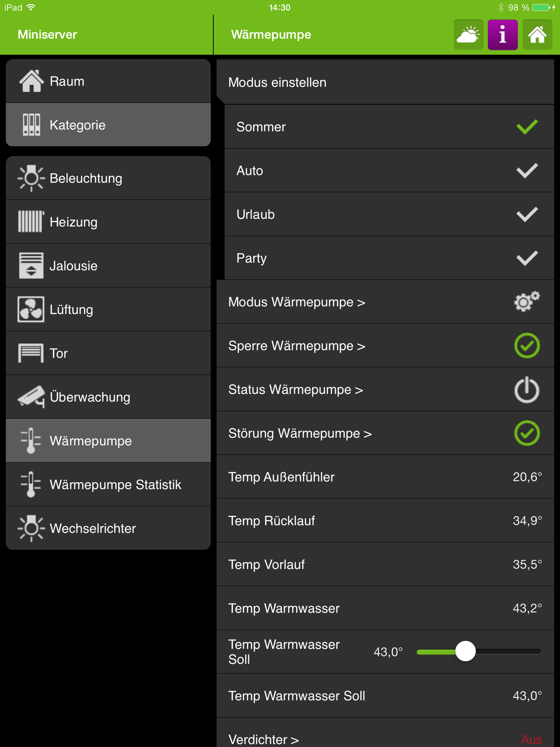Open the weather icon in header
The image size is (560, 747).
tap(468, 35)
